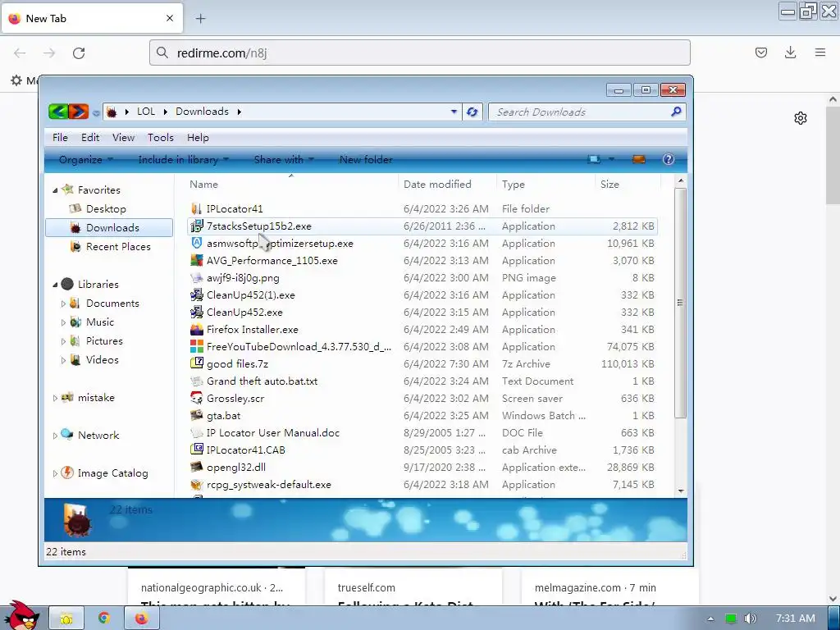Viewport: 840px width, 630px height.
Task: Open a new Firefox tab with plus button
Action: (200, 18)
